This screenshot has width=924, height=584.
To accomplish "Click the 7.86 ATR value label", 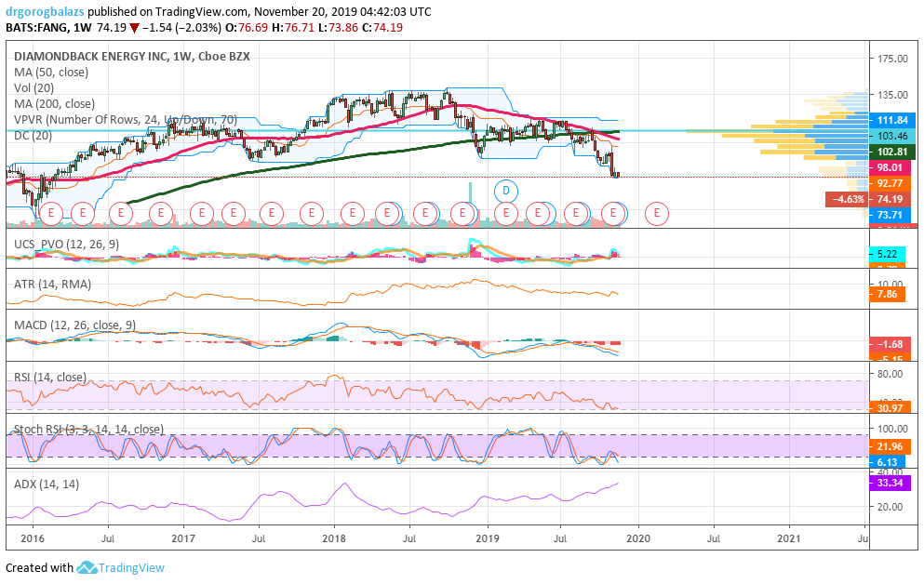I will pyautogui.click(x=888, y=295).
